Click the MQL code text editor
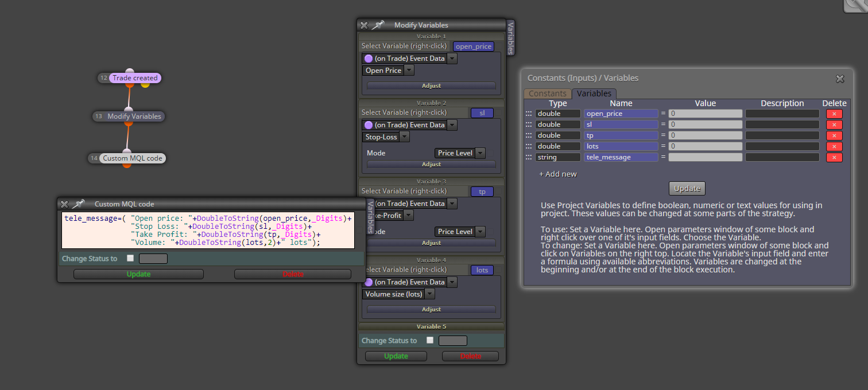Viewport: 868px width, 390px height. coord(207,231)
